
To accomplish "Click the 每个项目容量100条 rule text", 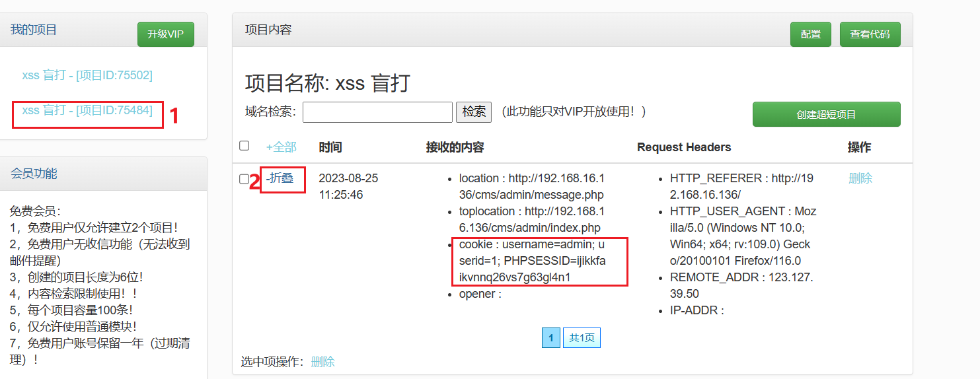I will (x=73, y=310).
